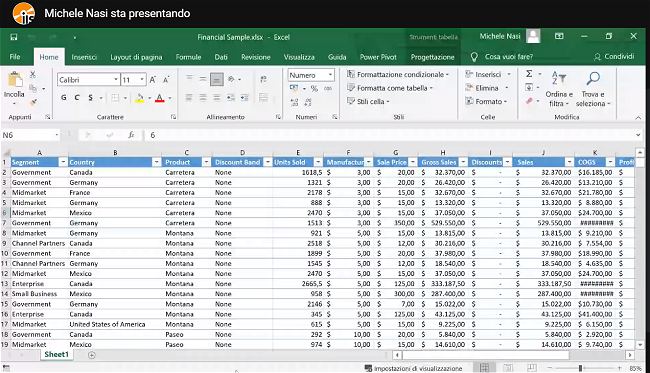Click the decrease font size icon
The image size is (650, 373).
pyautogui.click(x=166, y=80)
